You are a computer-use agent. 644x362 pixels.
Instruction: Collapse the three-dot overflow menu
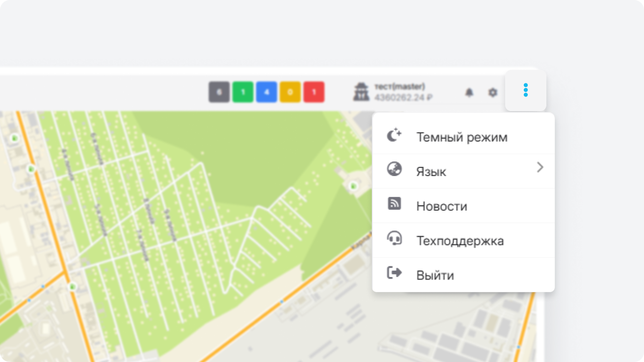click(x=525, y=90)
